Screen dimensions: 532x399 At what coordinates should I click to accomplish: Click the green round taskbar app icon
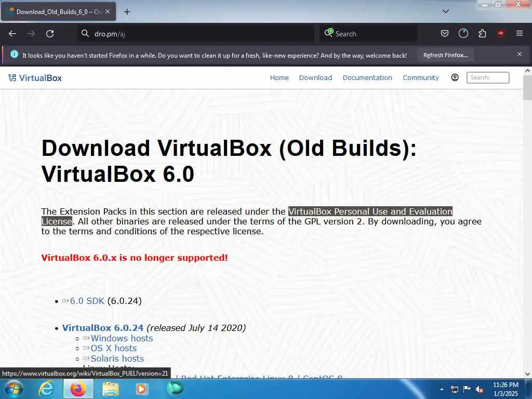pyautogui.click(x=175, y=388)
